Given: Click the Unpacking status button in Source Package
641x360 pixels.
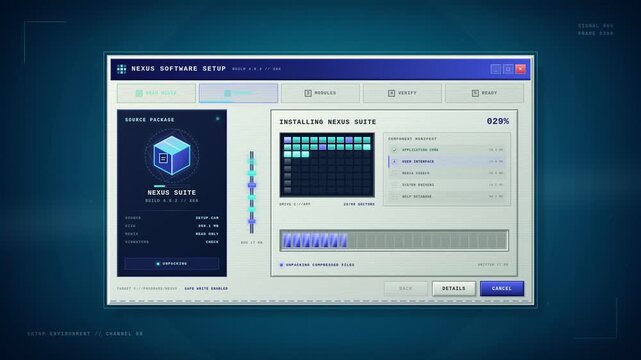Looking at the screenshot, I should [172, 264].
